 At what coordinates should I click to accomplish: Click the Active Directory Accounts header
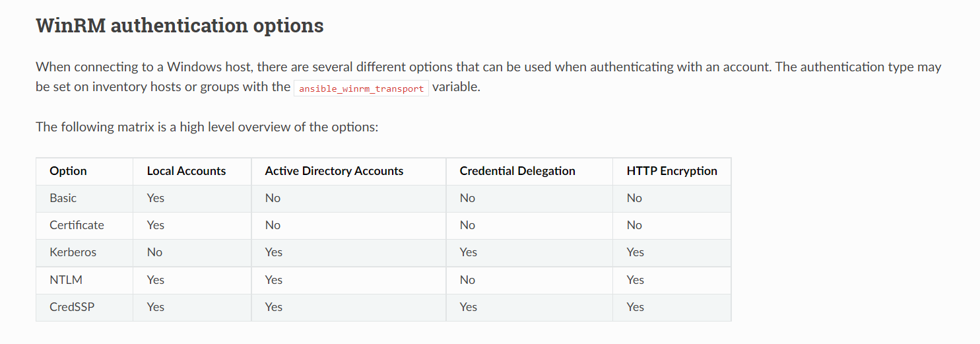334,171
